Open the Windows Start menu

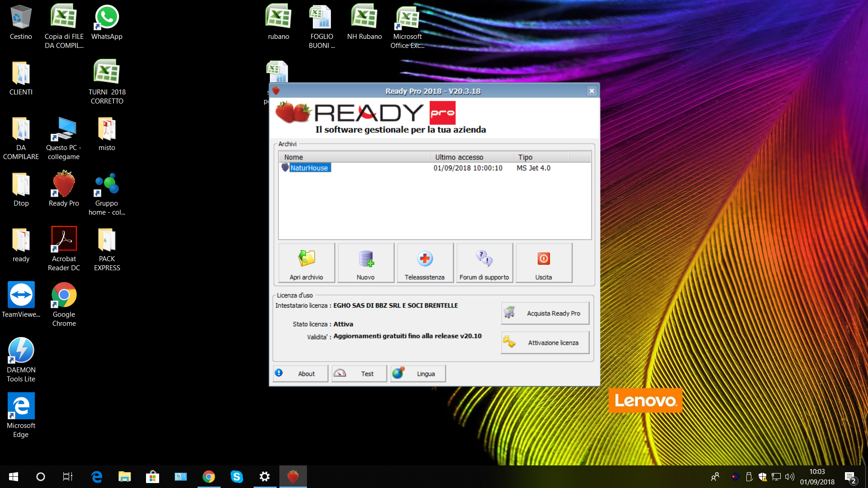[14, 477]
